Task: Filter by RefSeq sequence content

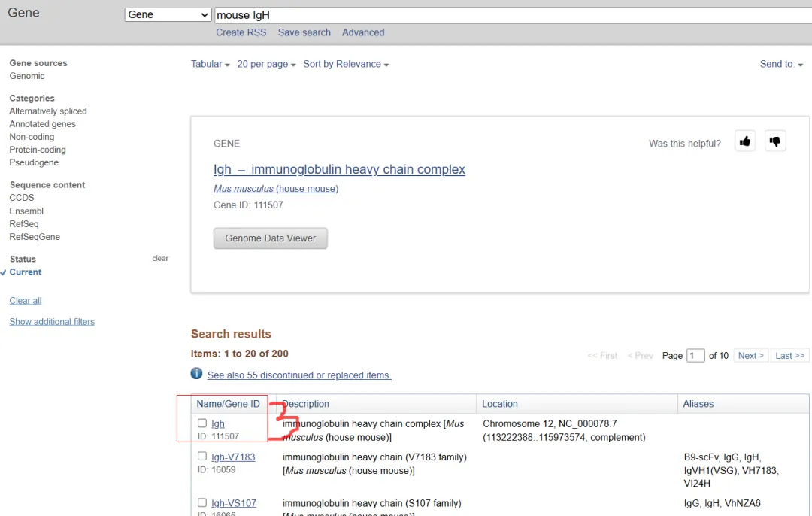Action: click(x=24, y=224)
